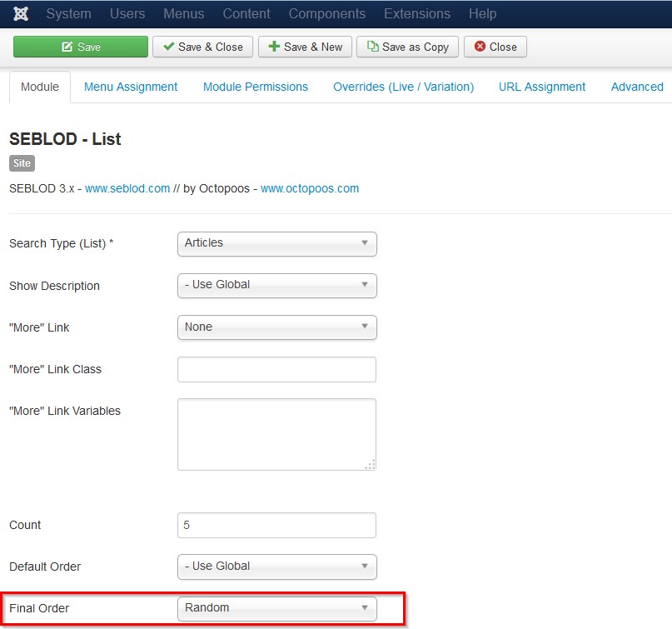This screenshot has width=672, height=629.
Task: Click the Count label
Action: (x=25, y=525)
